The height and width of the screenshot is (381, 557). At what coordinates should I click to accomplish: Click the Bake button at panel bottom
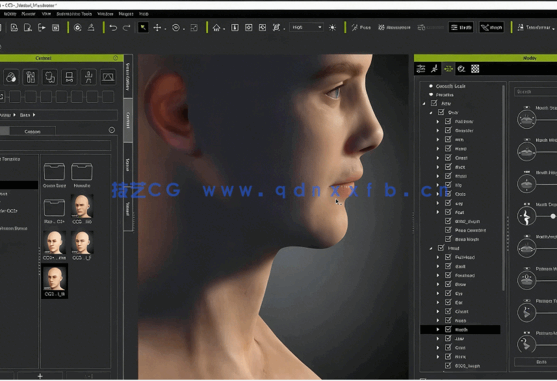tap(537, 362)
